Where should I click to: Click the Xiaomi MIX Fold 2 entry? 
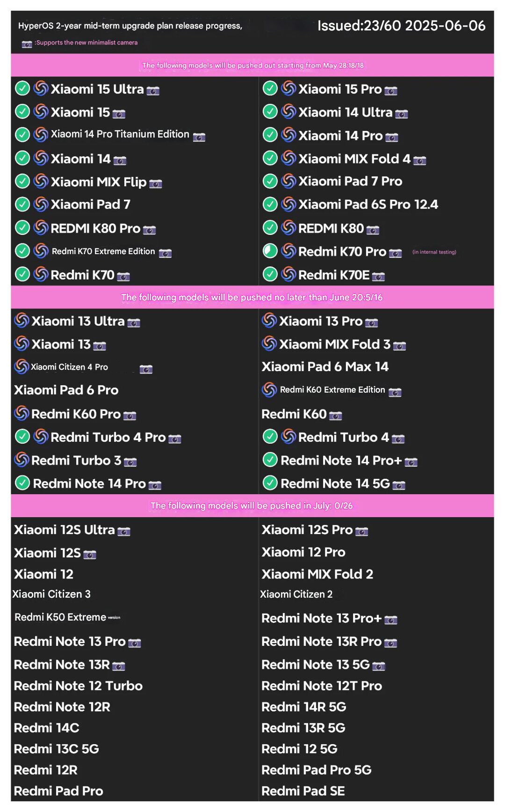tap(317, 574)
